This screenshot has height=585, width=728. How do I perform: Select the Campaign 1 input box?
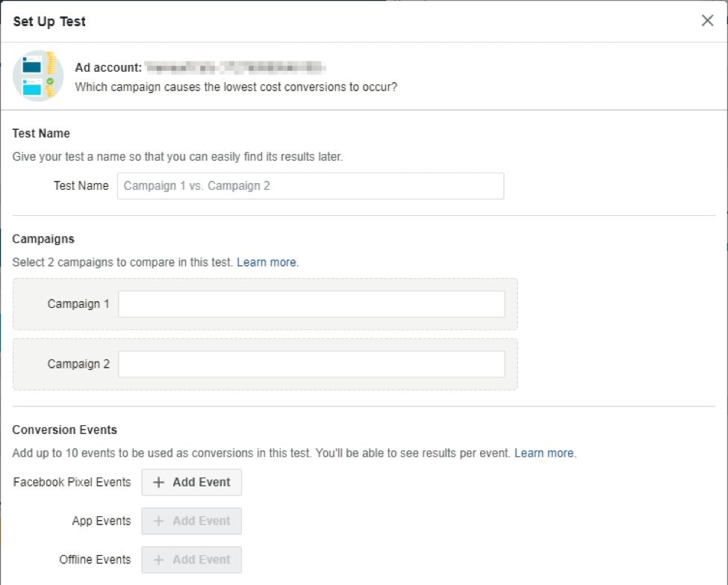click(311, 304)
